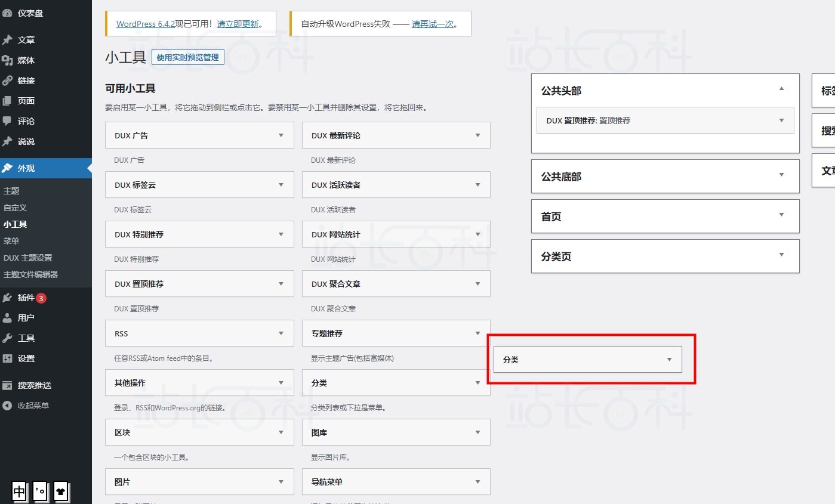Click the 插件 plug icon

point(7,298)
